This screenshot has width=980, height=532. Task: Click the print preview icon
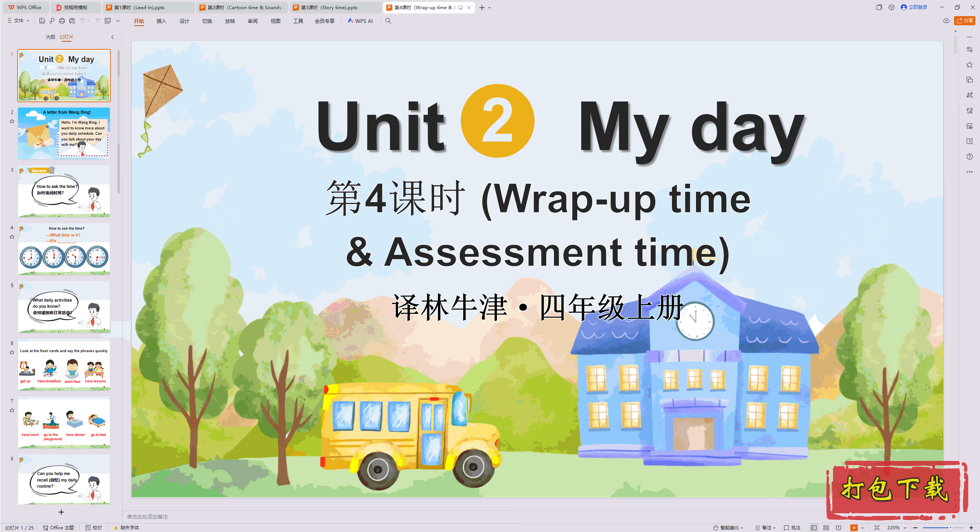[72, 21]
